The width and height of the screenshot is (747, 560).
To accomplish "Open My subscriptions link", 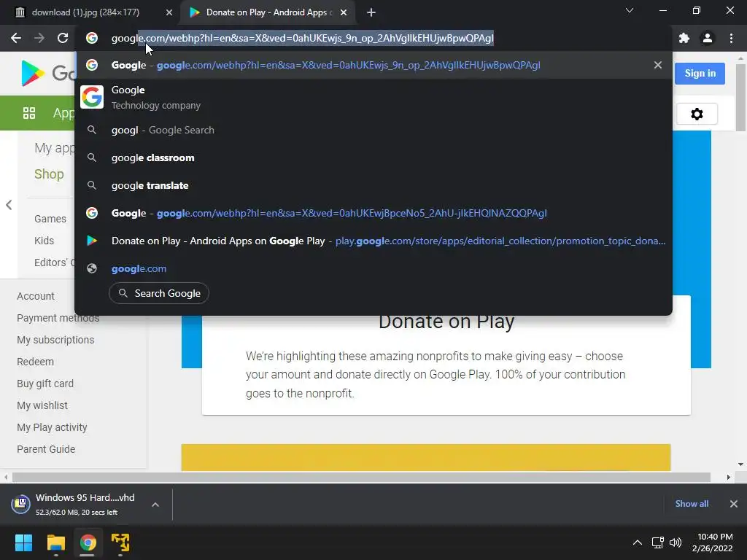I will [x=55, y=340].
